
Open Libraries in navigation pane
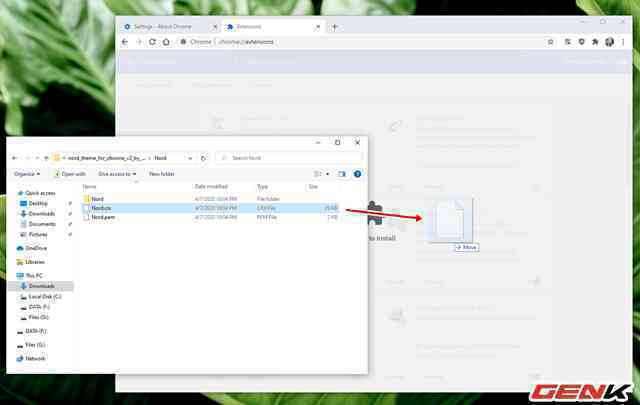(x=35, y=262)
